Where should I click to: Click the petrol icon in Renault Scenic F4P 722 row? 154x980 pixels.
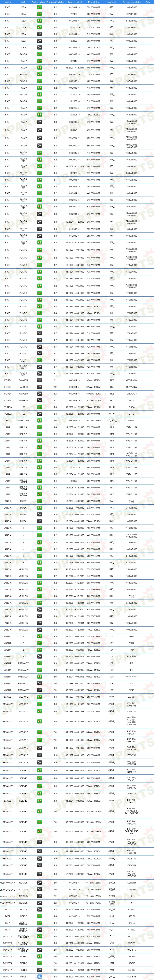point(39,794)
